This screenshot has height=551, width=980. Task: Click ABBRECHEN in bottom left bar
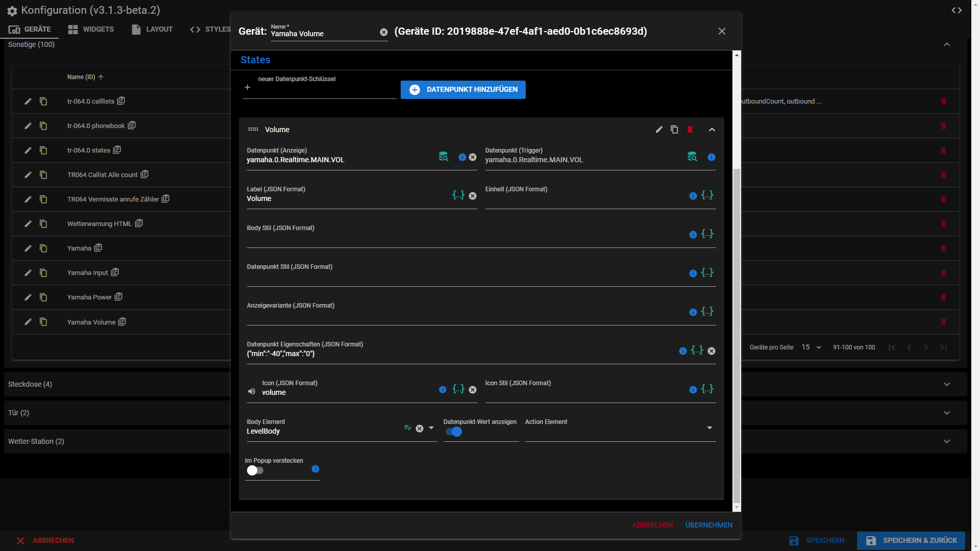point(45,540)
